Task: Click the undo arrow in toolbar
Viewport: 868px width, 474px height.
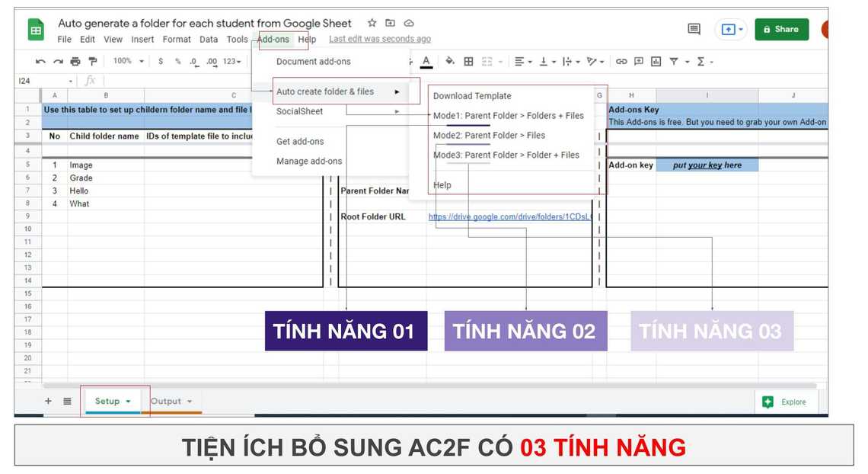Action: click(40, 62)
